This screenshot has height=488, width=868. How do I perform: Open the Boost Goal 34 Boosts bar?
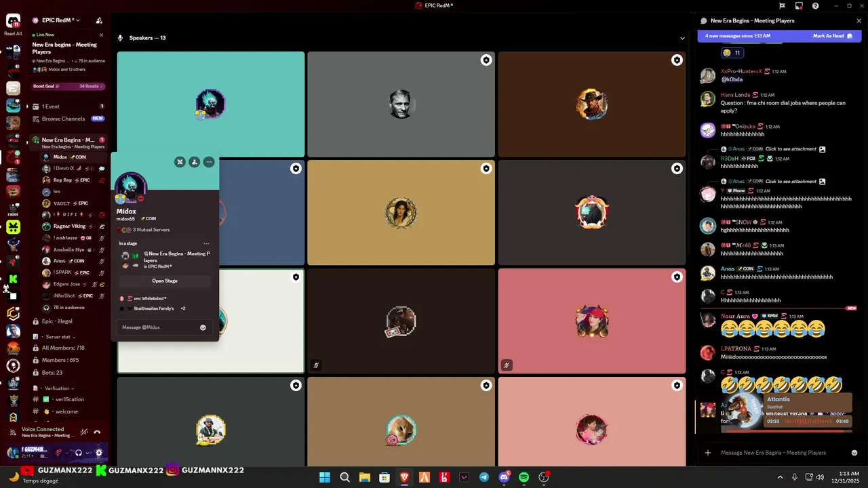68,86
